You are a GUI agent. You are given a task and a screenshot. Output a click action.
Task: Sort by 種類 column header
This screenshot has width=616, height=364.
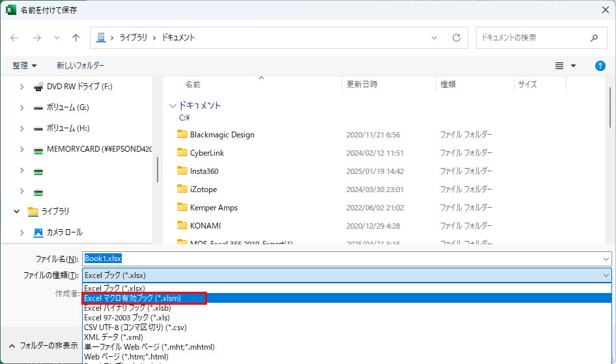tap(448, 85)
